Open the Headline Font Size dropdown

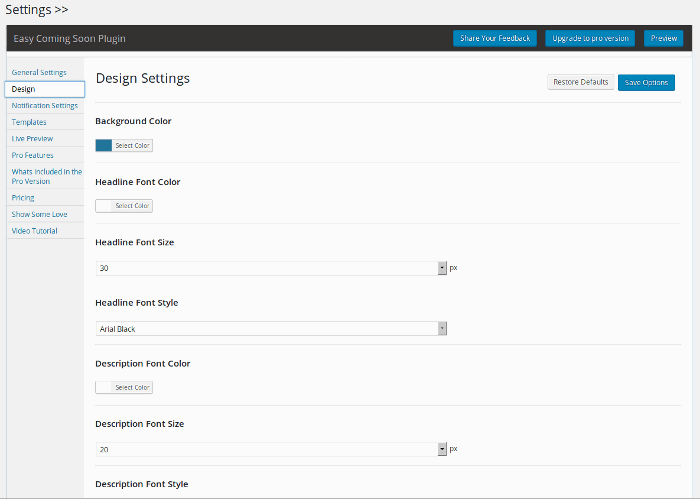[x=271, y=268]
